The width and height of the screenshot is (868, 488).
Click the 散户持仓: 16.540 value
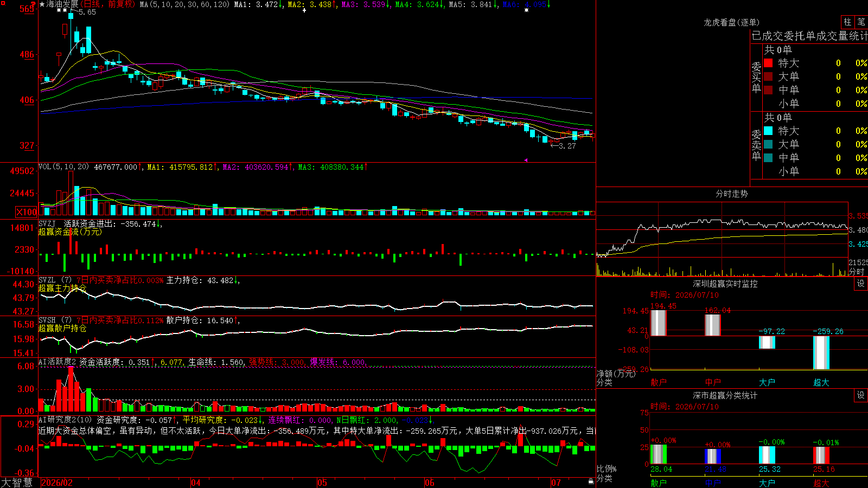(201, 320)
